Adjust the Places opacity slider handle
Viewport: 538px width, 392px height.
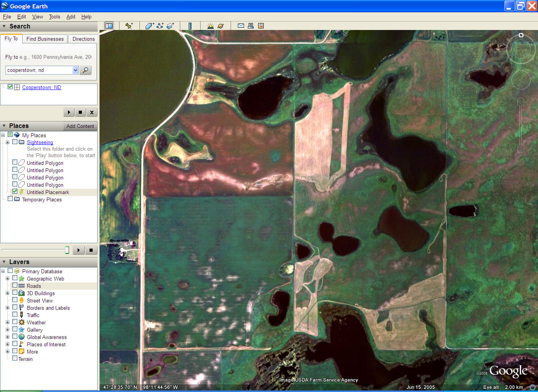click(x=67, y=250)
